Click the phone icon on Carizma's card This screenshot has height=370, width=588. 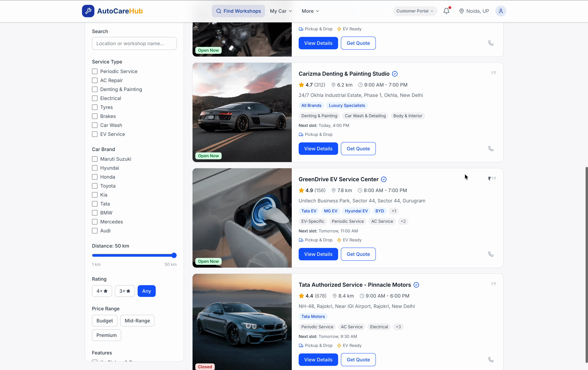pyautogui.click(x=491, y=149)
